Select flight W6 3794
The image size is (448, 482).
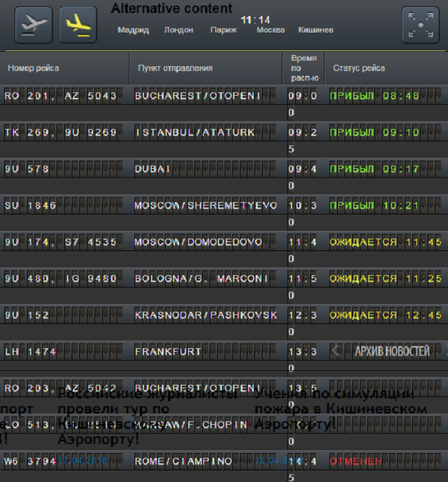pos(30,461)
